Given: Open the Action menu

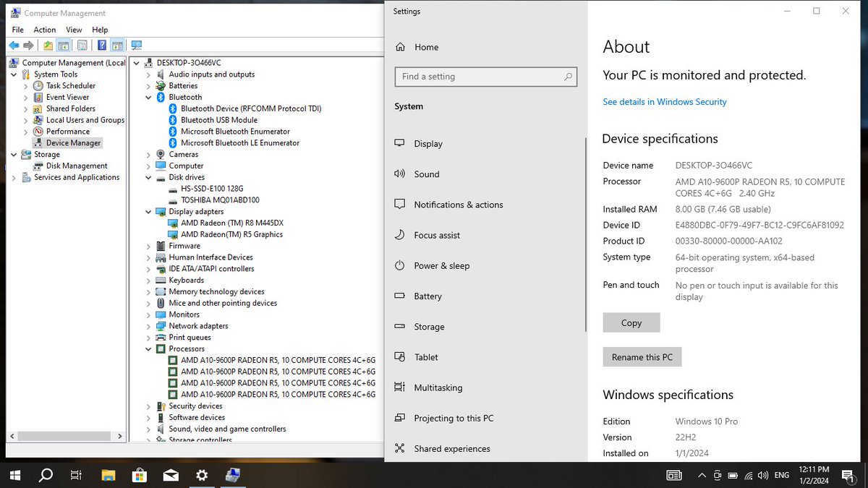Looking at the screenshot, I should point(45,30).
